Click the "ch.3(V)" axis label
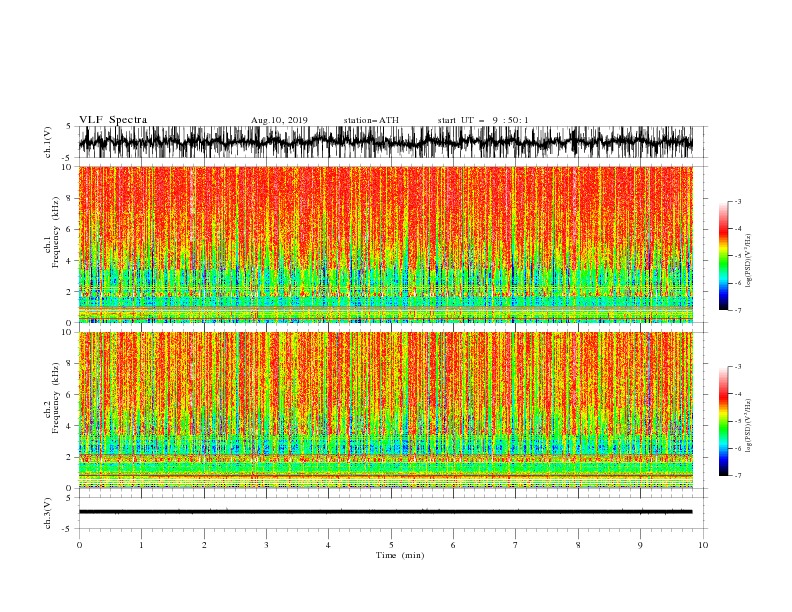The height and width of the screenshot is (612, 792). point(48,513)
